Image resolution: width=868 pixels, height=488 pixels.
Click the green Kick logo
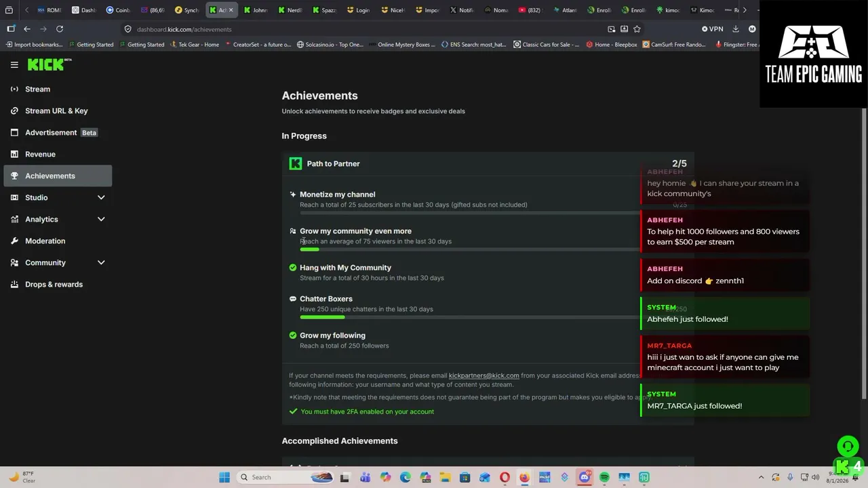50,64
